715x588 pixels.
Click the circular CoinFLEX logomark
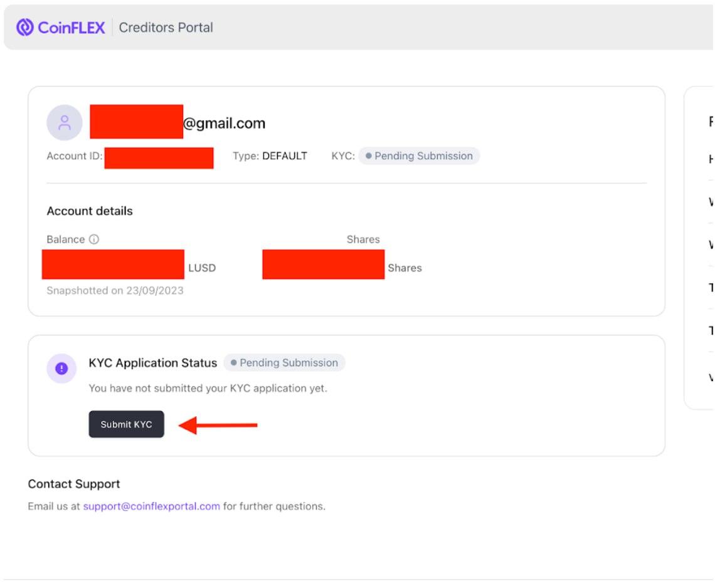(x=25, y=27)
